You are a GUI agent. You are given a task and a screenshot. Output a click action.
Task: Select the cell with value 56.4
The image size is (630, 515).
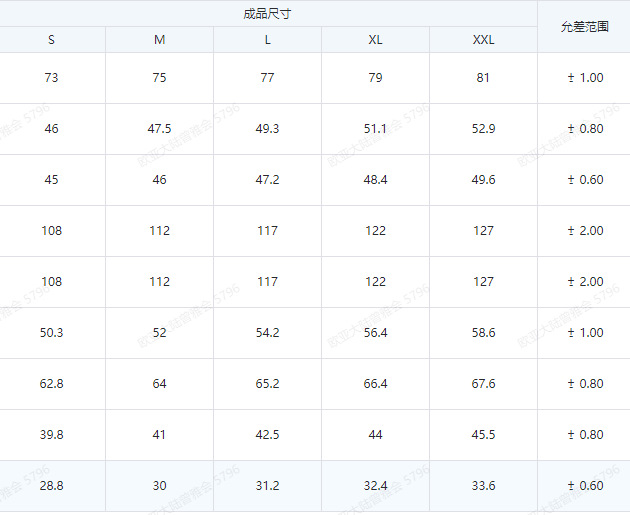(x=375, y=333)
